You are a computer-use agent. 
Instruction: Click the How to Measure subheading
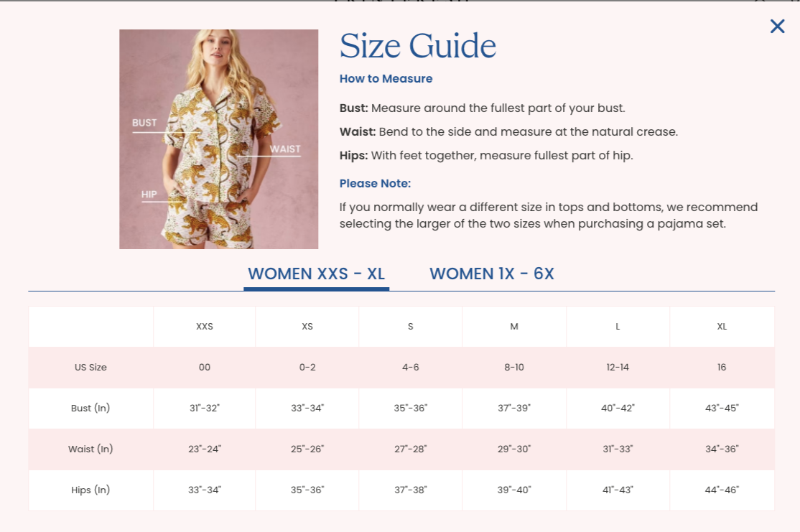point(386,79)
